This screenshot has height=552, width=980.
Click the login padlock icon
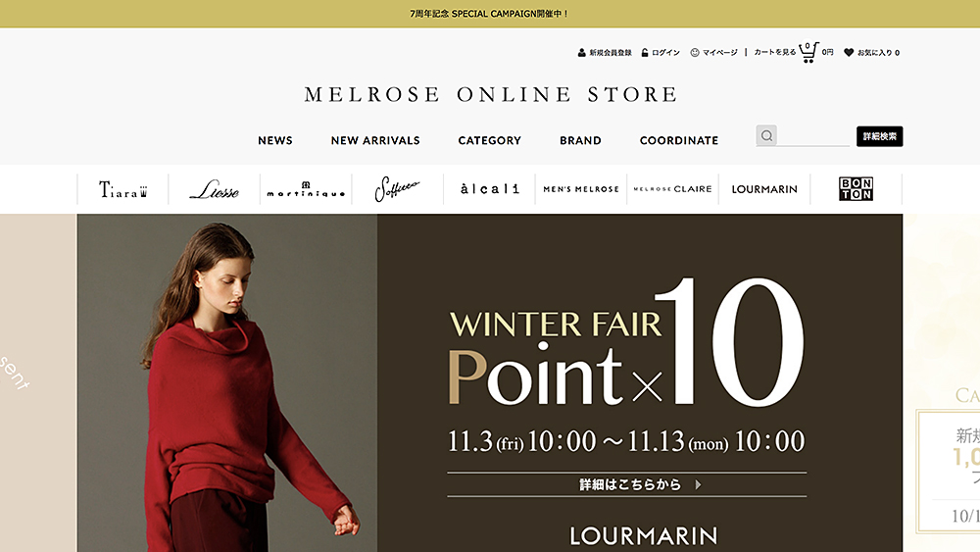point(645,53)
